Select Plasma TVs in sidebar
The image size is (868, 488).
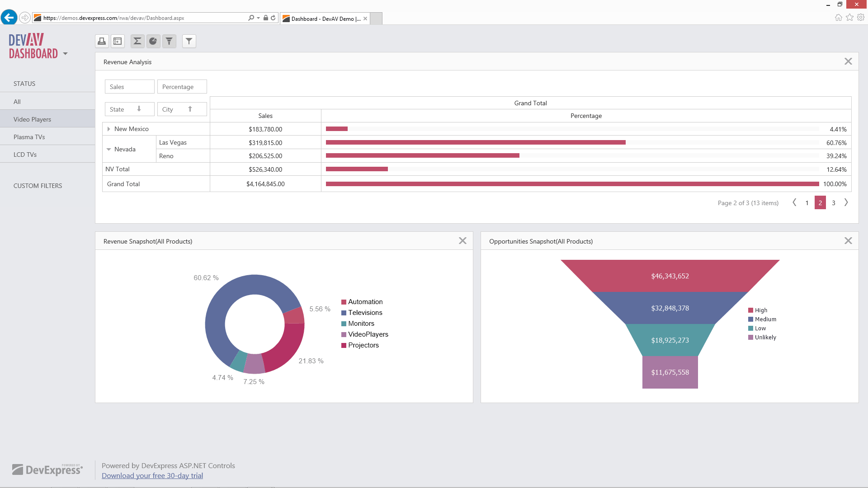[x=47, y=137]
